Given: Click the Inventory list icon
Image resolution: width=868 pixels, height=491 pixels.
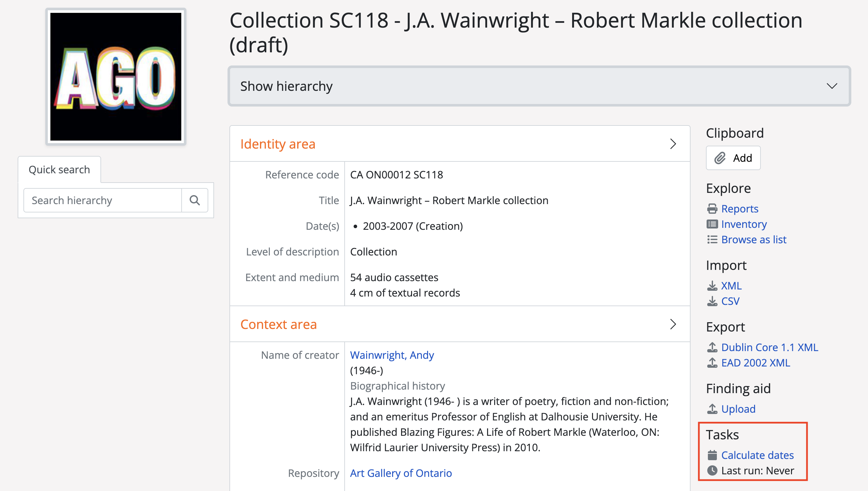Looking at the screenshot, I should pyautogui.click(x=712, y=224).
